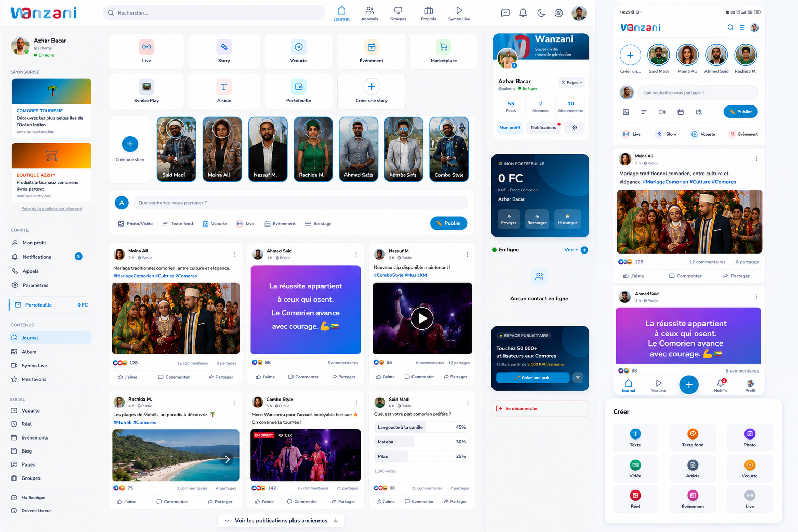Open the Vcourte shortcut card
The height and width of the screenshot is (532, 798).
[x=299, y=51]
